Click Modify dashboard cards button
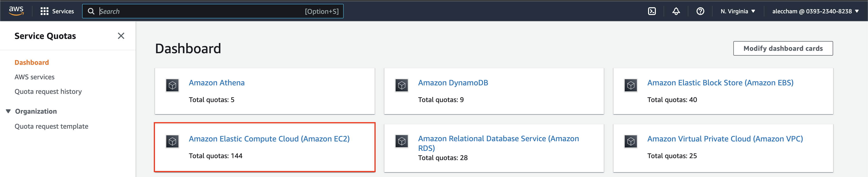Image resolution: width=868 pixels, height=177 pixels. (783, 48)
